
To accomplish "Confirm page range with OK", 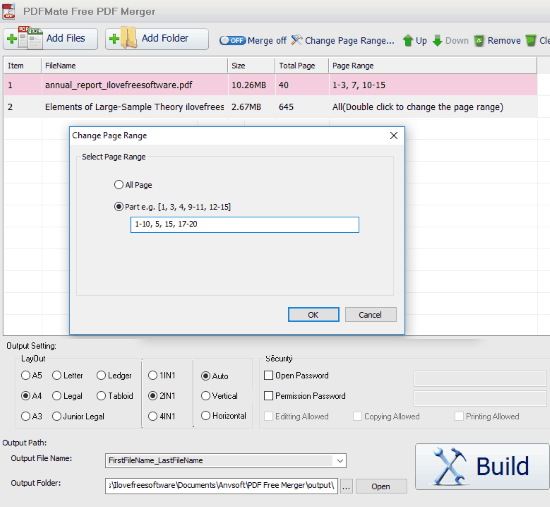I will point(314,315).
